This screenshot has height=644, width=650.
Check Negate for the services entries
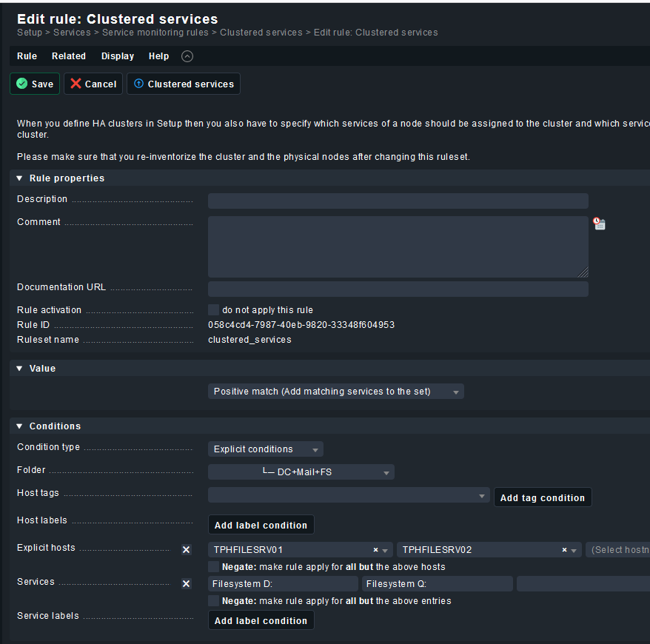[x=213, y=600]
